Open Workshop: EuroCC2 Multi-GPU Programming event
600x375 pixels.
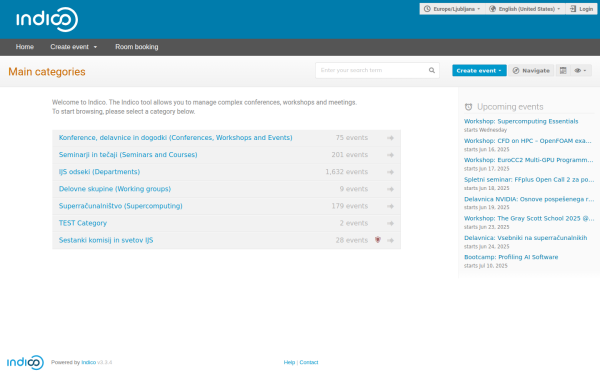coord(528,160)
